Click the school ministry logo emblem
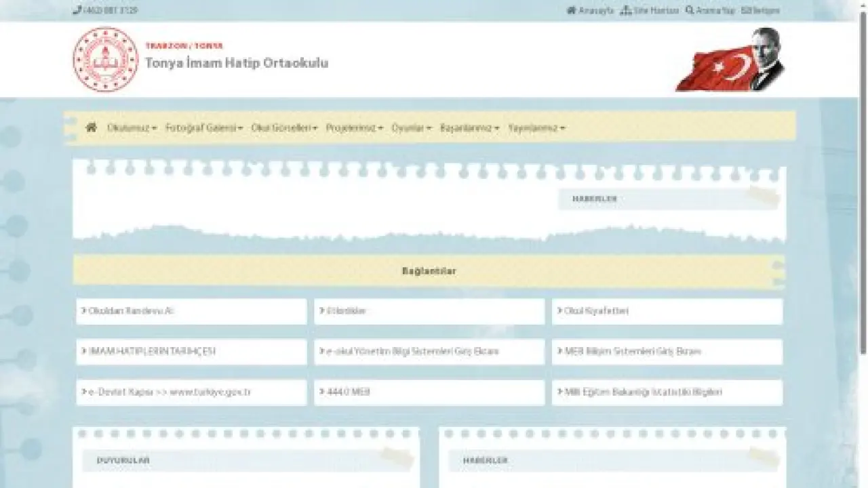 click(x=105, y=60)
